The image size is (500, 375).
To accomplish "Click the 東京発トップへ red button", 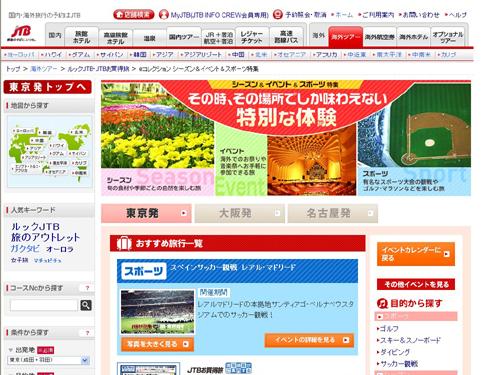I will point(47,87).
